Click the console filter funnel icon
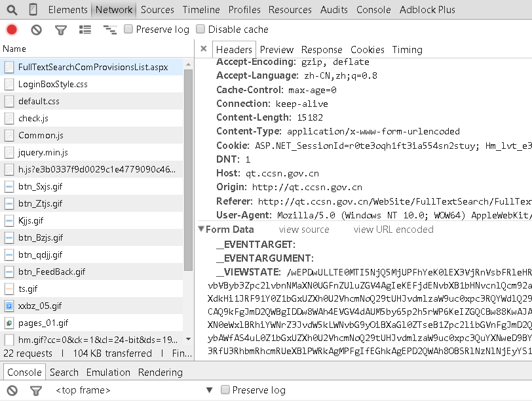532x402 pixels. pos(37,390)
